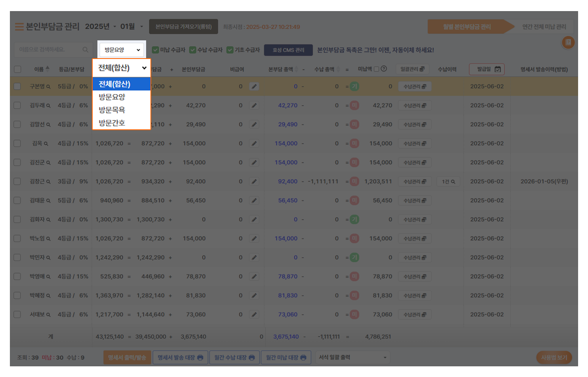Click the help question mark beside 미납액
Screen dimensions: 588x377
[384, 69]
